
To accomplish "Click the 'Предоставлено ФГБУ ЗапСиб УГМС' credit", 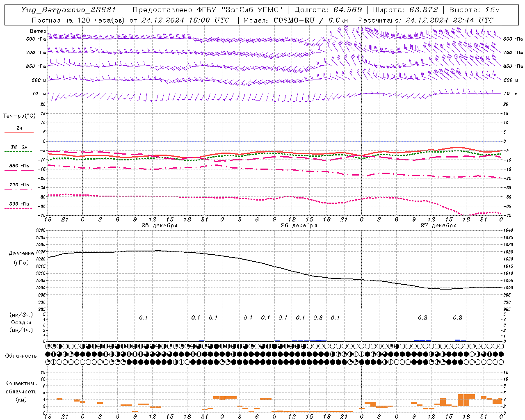I will [208, 10].
